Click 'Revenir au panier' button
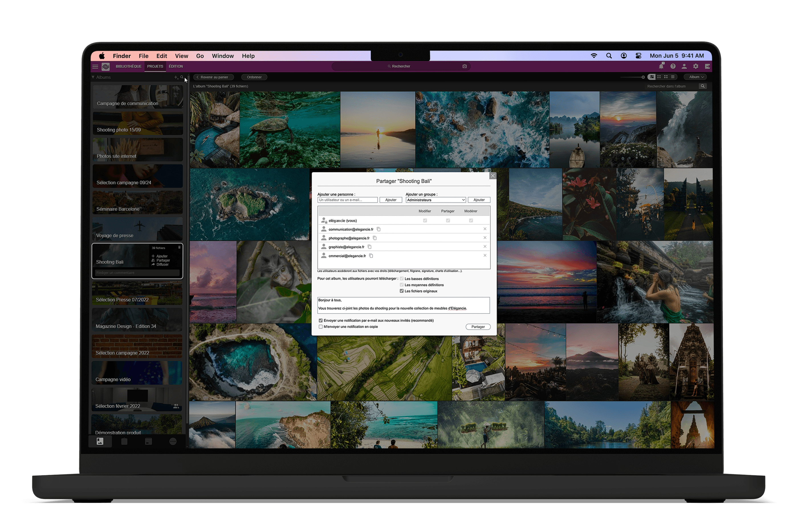The width and height of the screenshot is (798, 532). pos(214,77)
